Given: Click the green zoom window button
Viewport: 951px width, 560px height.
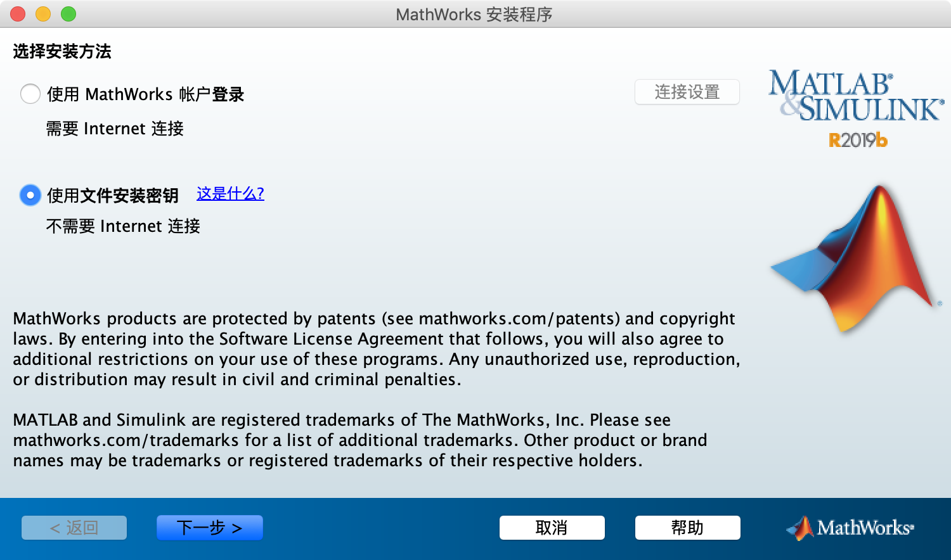Looking at the screenshot, I should (x=68, y=14).
